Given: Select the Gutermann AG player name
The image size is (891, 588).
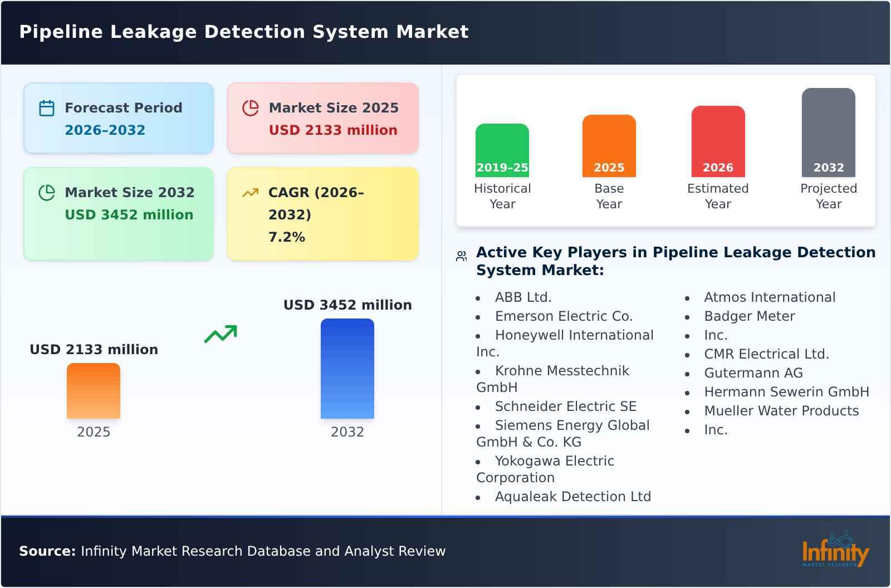Looking at the screenshot, I should click(x=753, y=373).
